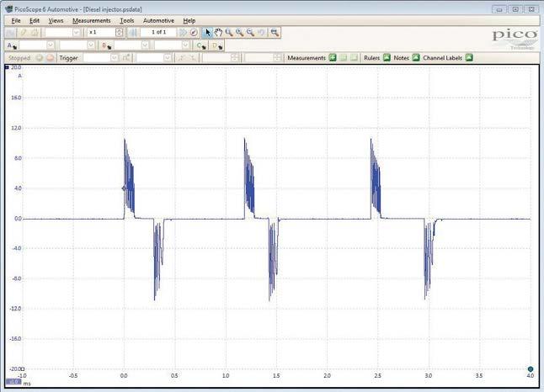Click the pencil persistence mode icon
Screen dimensions: 544x392
tap(24, 33)
